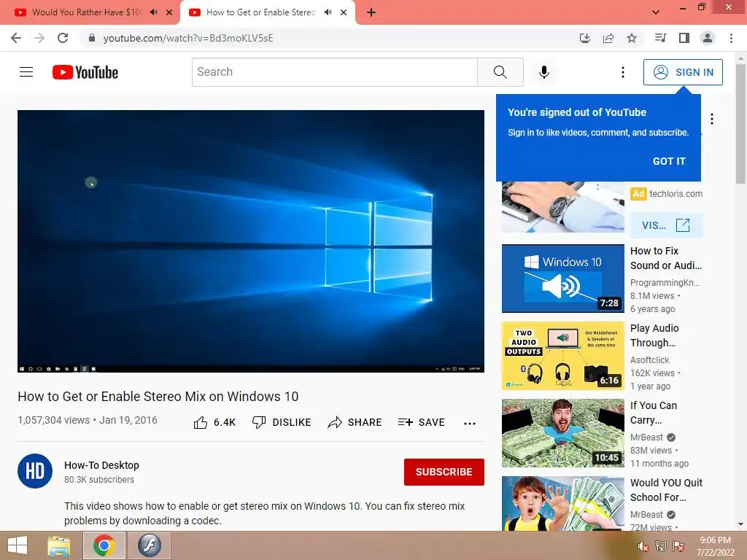Close the Stereo Mix tab

click(x=344, y=12)
